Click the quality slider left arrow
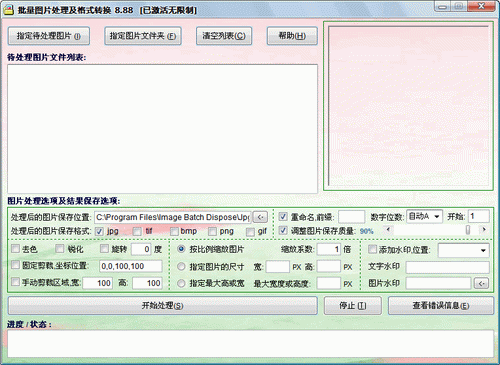500x365 pixels. pyautogui.click(x=388, y=230)
